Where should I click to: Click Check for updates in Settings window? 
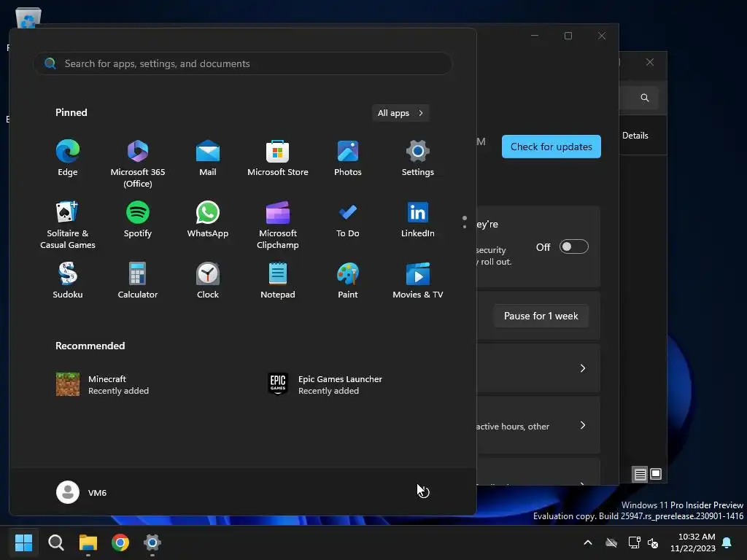pyautogui.click(x=551, y=147)
